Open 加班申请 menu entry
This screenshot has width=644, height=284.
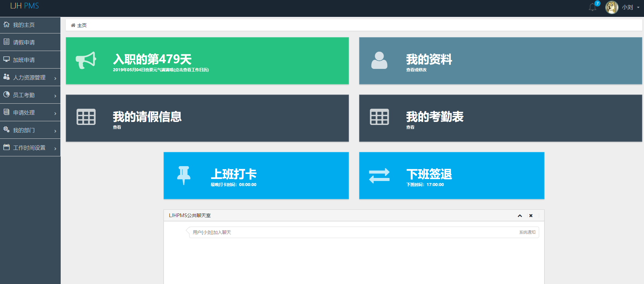tap(30, 60)
